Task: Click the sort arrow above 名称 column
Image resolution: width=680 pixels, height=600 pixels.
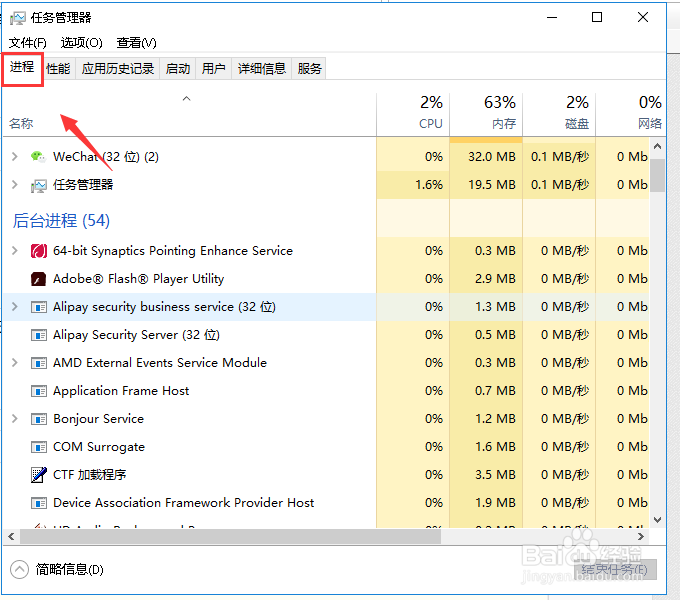Action: (186, 99)
